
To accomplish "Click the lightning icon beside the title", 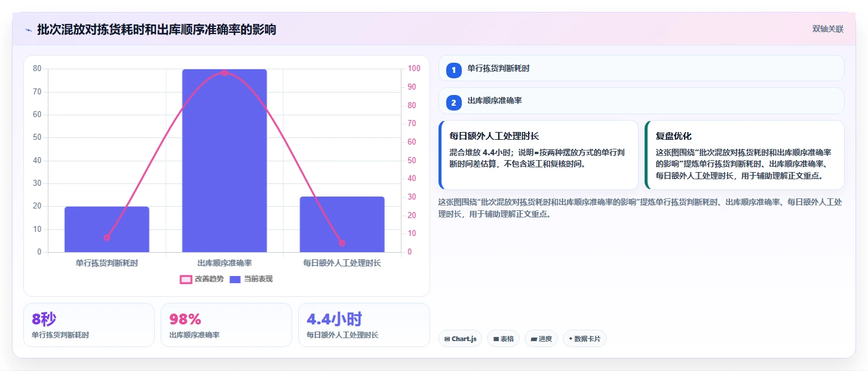I will click(28, 30).
